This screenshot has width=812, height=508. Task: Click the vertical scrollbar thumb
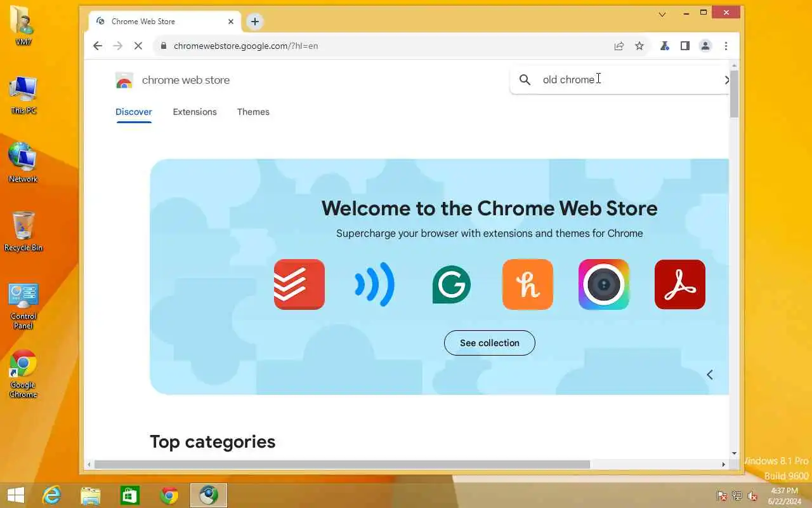(x=735, y=93)
